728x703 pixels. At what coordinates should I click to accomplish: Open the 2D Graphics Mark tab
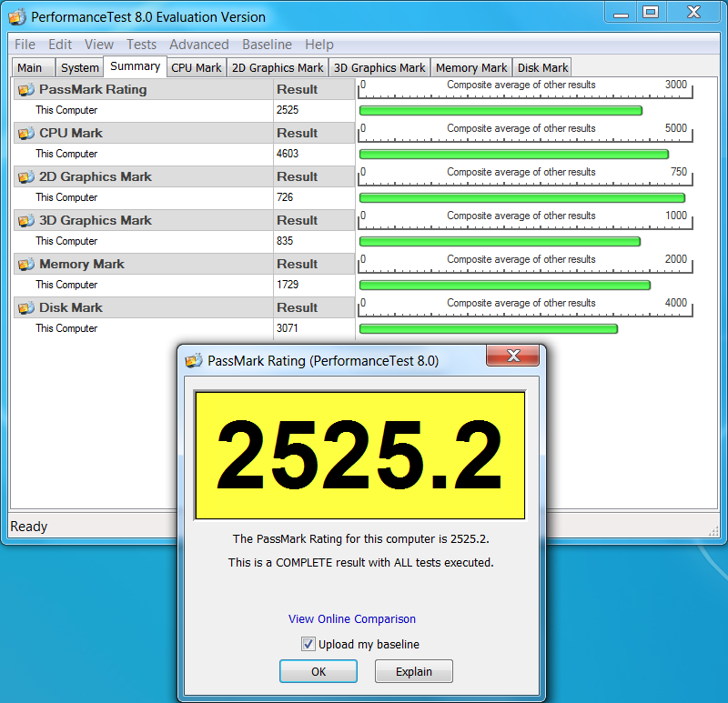tap(278, 67)
